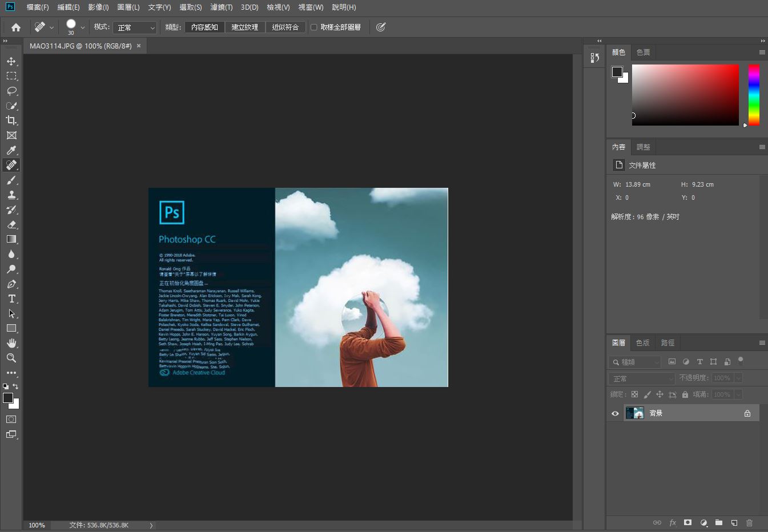Select the Clone Stamp tool

pos(11,195)
